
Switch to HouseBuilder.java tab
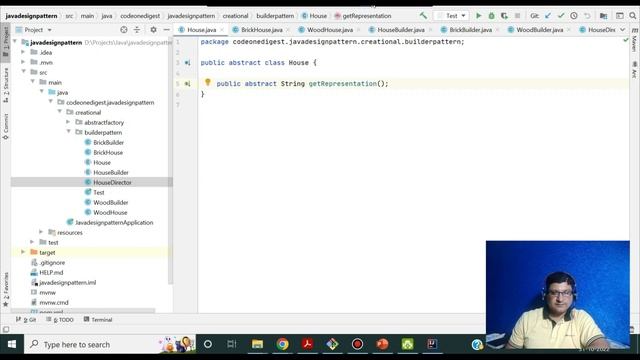[400, 30]
